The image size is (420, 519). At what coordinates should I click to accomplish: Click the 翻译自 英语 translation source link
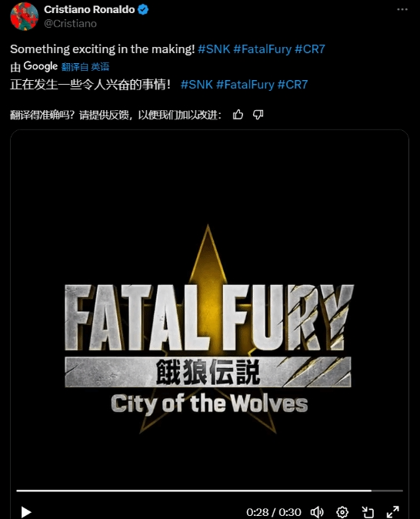click(x=85, y=67)
